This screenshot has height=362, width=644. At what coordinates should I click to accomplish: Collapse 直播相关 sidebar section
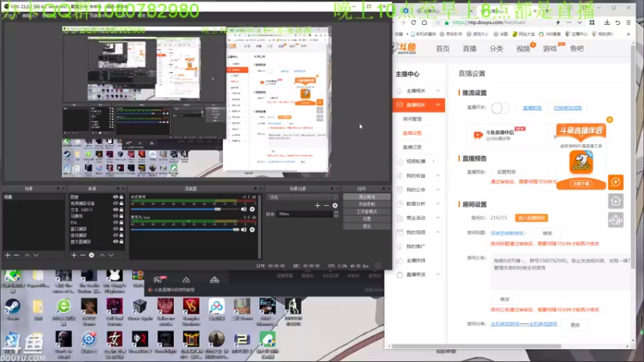click(x=419, y=105)
